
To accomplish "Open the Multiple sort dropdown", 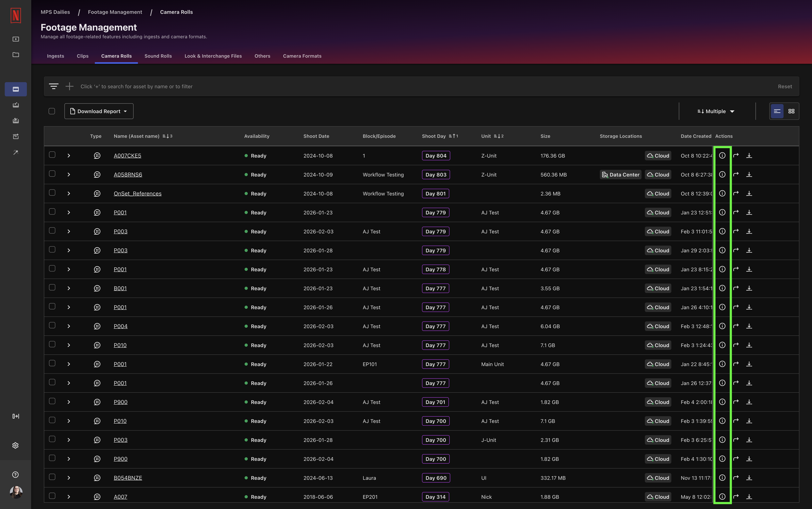I will [x=715, y=111].
